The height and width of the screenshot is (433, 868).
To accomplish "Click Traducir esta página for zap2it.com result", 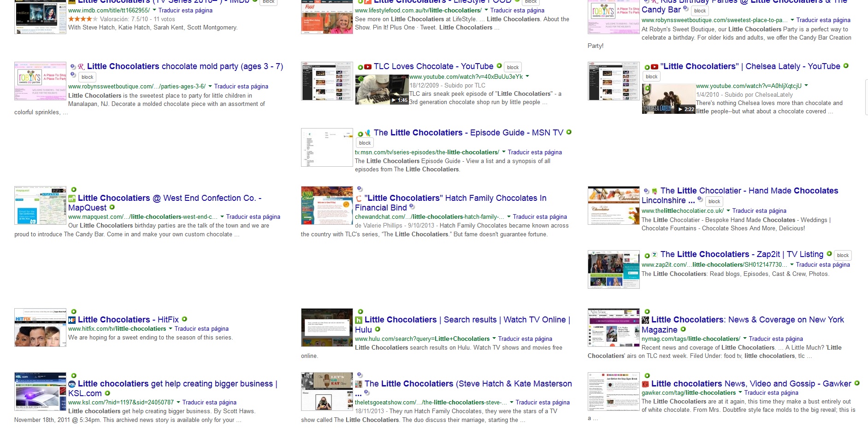I will pos(823,264).
